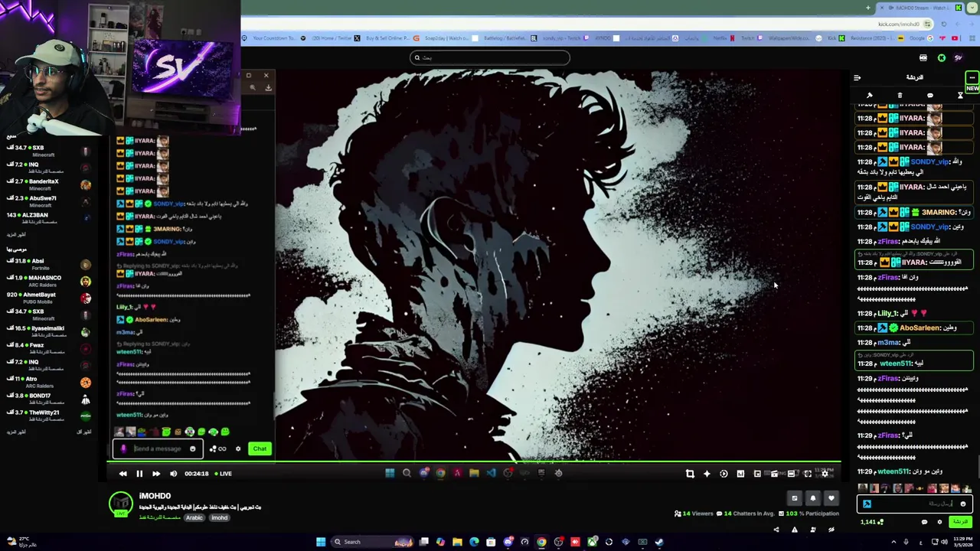Click wteen511 username at bottom of right chat
The height and width of the screenshot is (551, 980).
click(894, 471)
